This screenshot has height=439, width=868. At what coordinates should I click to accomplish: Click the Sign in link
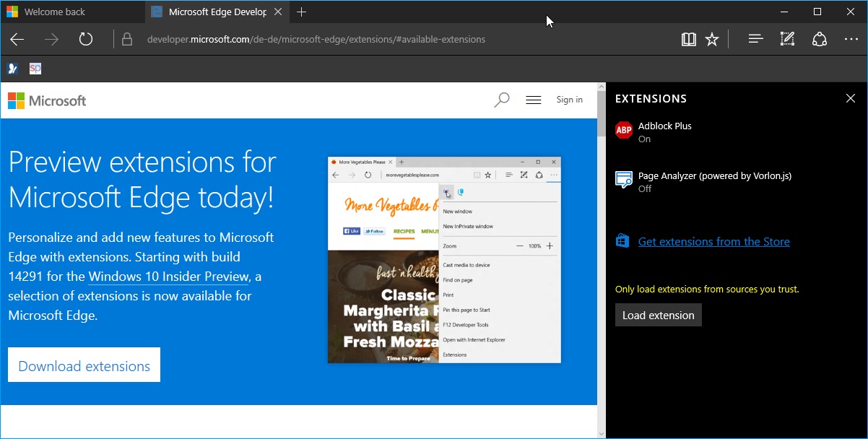pyautogui.click(x=569, y=100)
